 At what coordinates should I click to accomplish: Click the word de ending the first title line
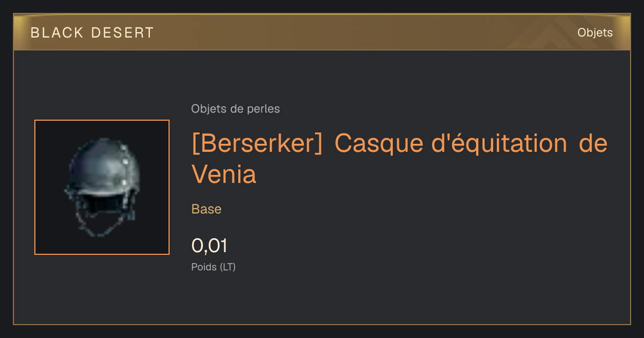pos(594,144)
